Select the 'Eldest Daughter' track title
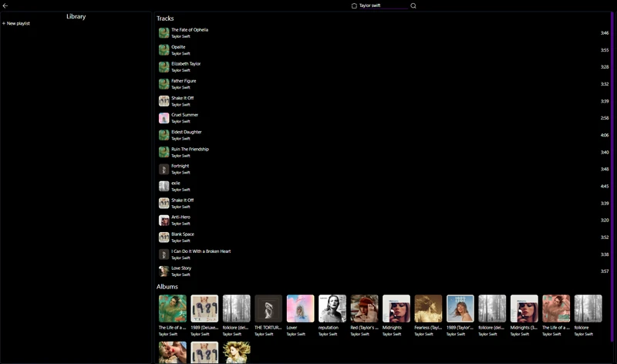The width and height of the screenshot is (617, 364). (186, 132)
